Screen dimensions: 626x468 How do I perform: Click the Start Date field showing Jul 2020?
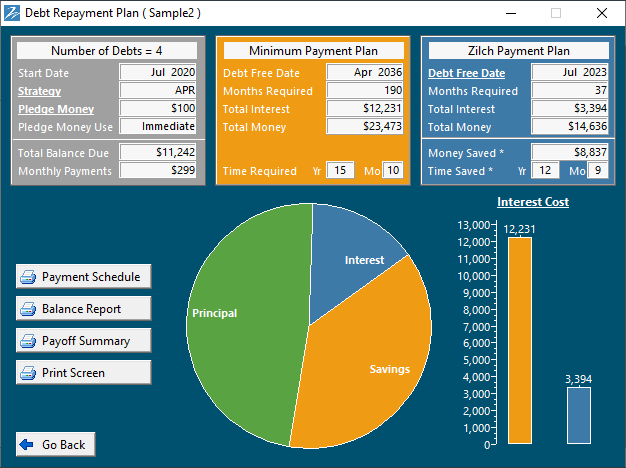[158, 72]
